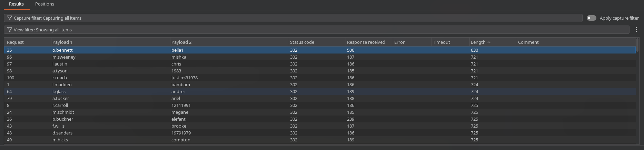Click the response received value 239

350,119
